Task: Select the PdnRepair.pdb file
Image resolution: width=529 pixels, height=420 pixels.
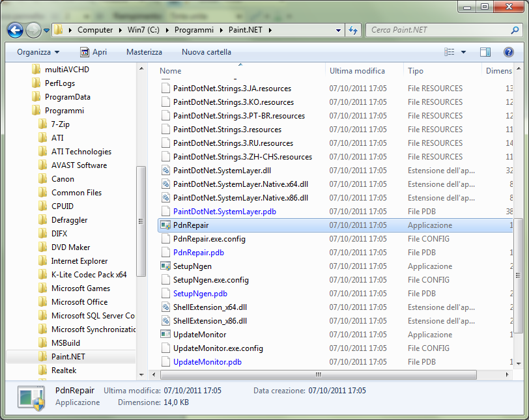Action: tap(198, 253)
